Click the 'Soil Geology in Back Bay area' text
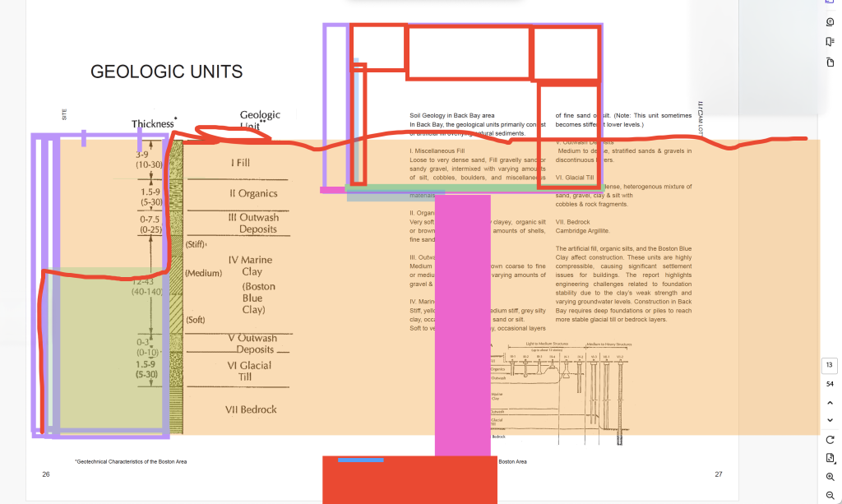This screenshot has height=504, width=842. (451, 116)
